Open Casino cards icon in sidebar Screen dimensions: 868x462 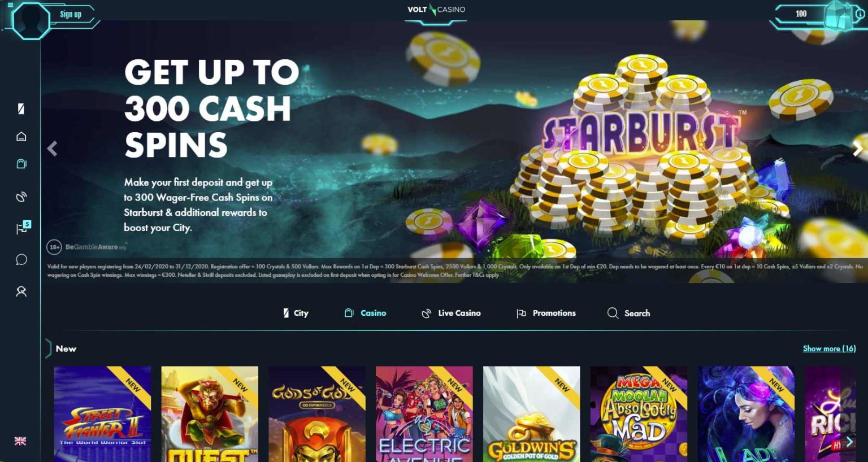pyautogui.click(x=21, y=164)
